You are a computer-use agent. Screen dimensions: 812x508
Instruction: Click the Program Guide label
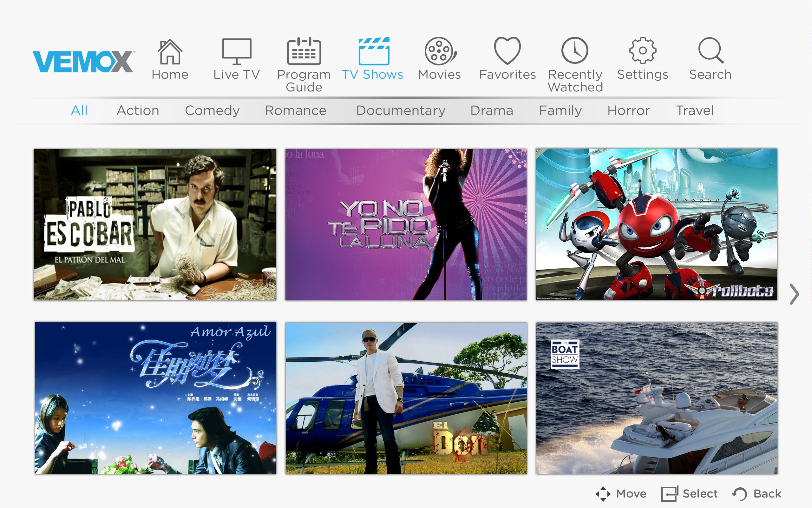pyautogui.click(x=304, y=81)
